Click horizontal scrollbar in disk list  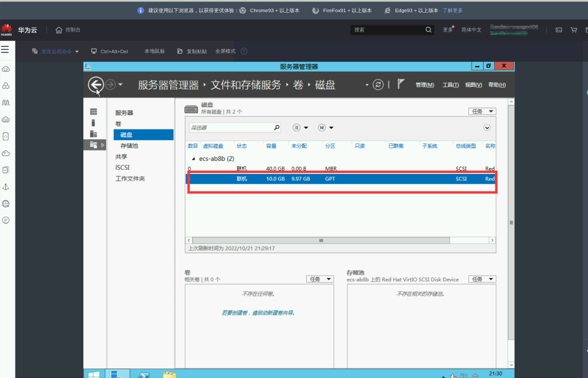tap(321, 240)
